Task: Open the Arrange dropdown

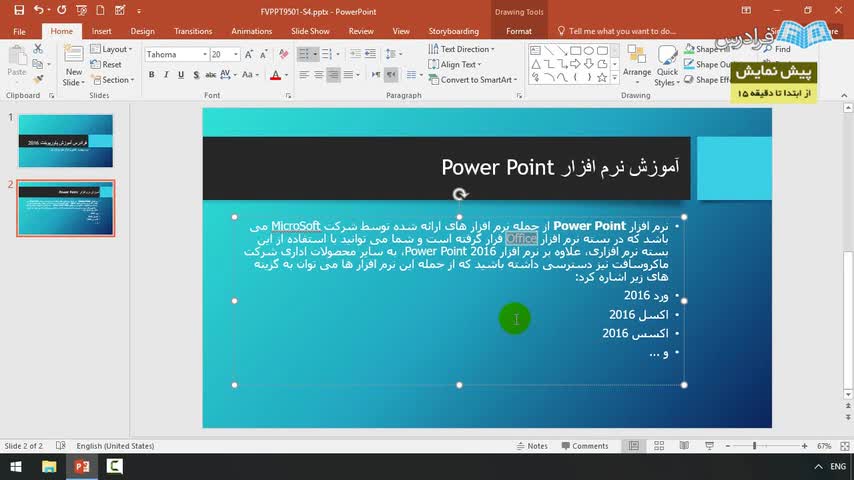Action: (x=637, y=65)
